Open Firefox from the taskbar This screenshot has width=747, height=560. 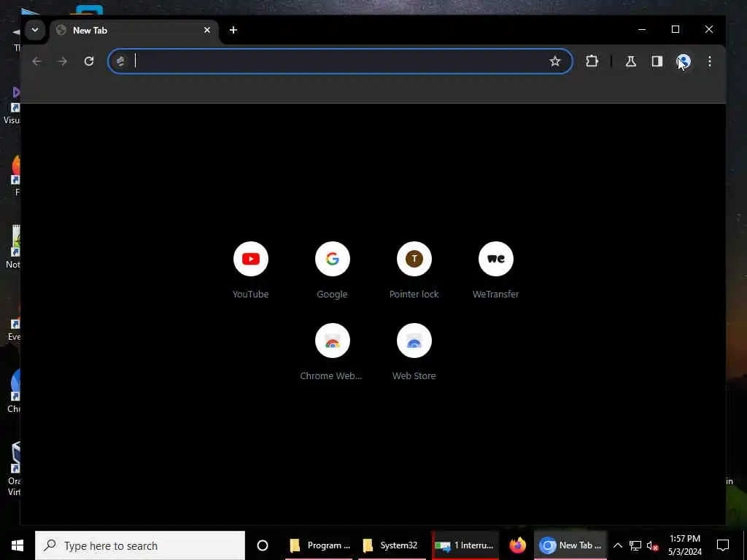click(x=517, y=545)
